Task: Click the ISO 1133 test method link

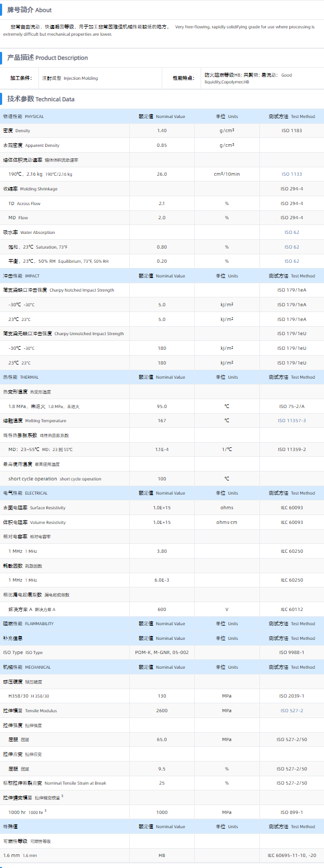Action: pyautogui.click(x=291, y=174)
